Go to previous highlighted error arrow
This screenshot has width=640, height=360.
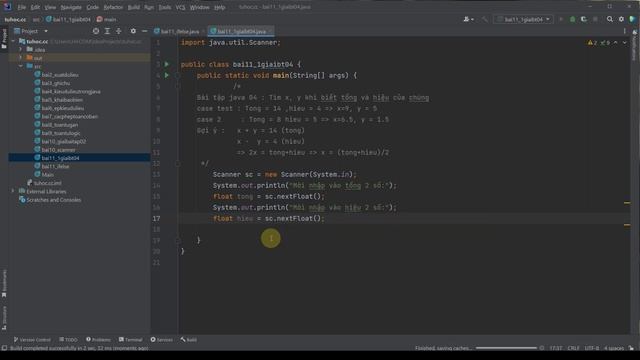pyautogui.click(x=616, y=42)
